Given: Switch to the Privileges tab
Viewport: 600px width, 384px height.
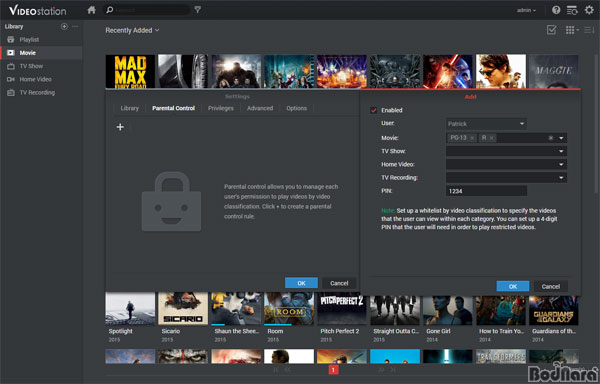Looking at the screenshot, I should point(221,108).
